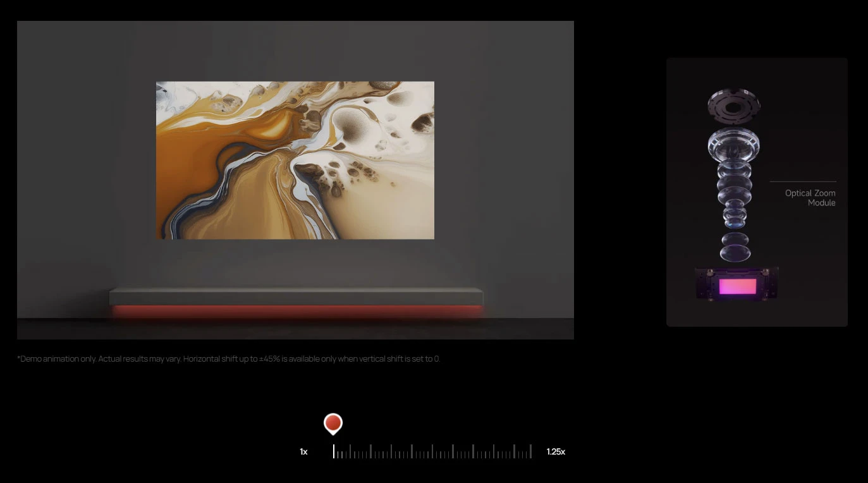Click the line above Optical Zoom Module text
This screenshot has width=868, height=483.
coord(803,182)
